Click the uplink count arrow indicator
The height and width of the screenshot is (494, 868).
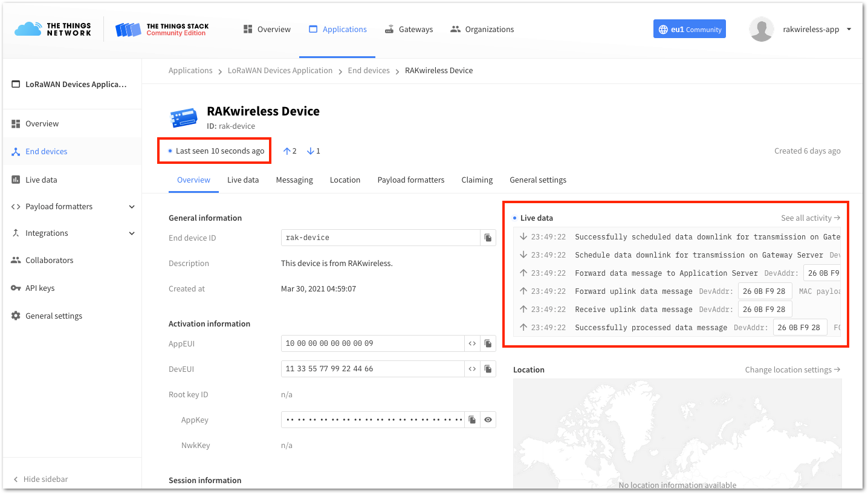[x=290, y=151]
